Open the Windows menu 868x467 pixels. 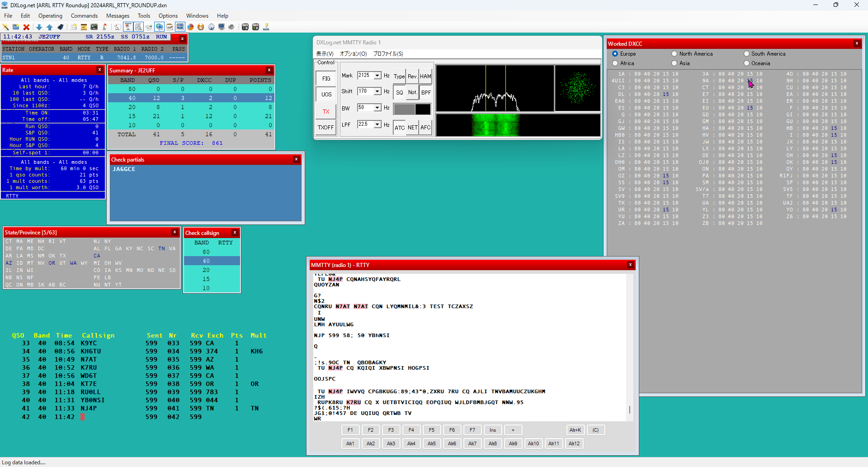tap(197, 16)
